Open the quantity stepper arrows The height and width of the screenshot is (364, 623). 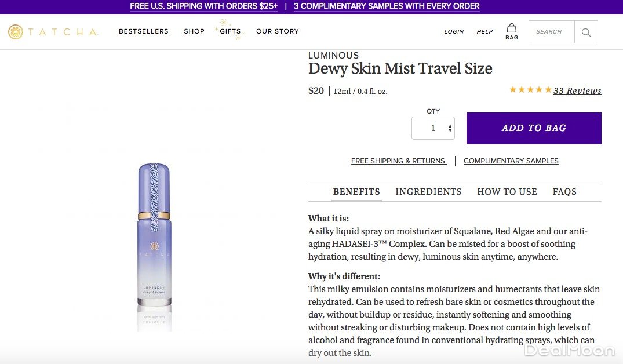[450, 129]
